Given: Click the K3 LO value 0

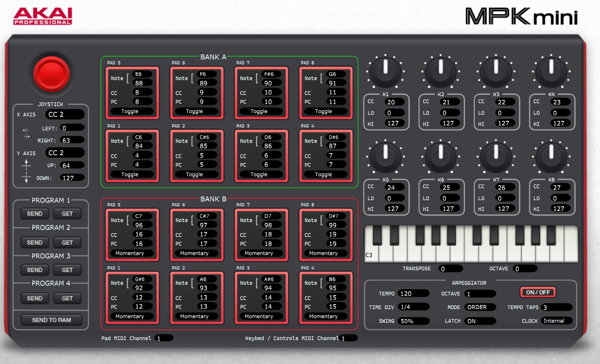Looking at the screenshot, I should point(505,113).
